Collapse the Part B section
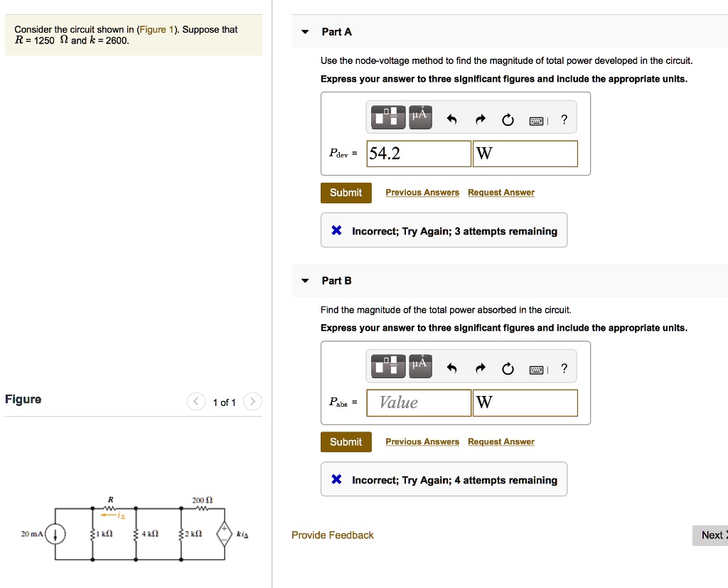Screen dimensions: 728x588 coord(305,281)
